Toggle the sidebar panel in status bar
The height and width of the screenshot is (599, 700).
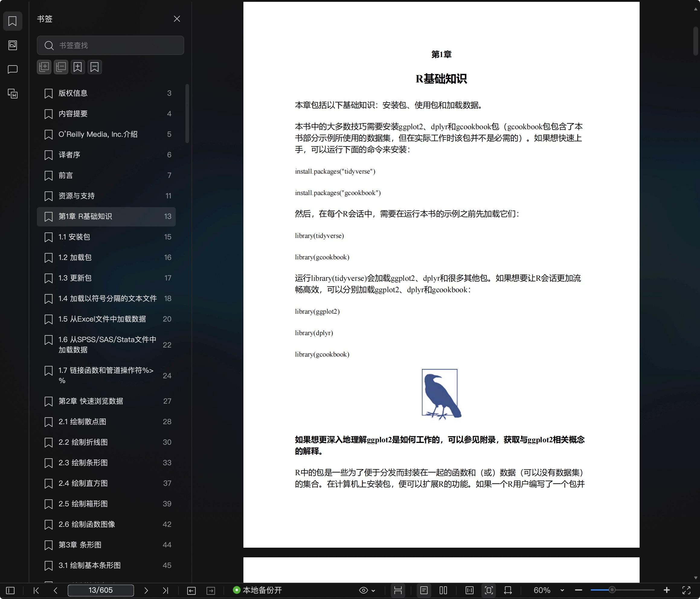(x=11, y=591)
